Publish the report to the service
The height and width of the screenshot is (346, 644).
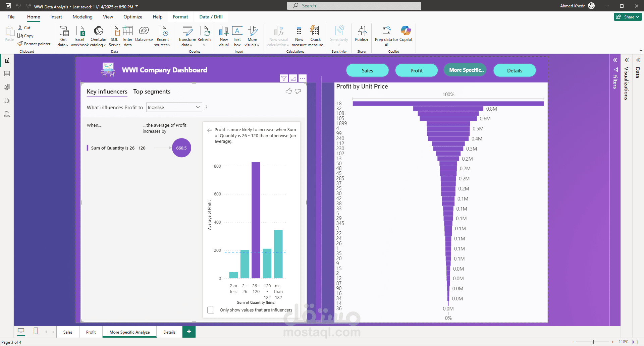[362, 34]
